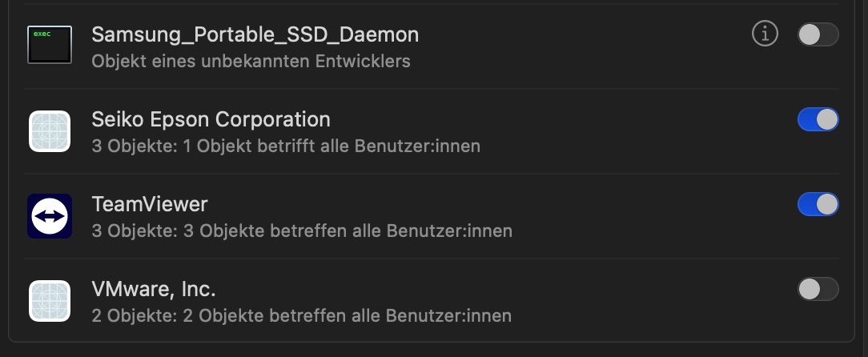The width and height of the screenshot is (868, 357).
Task: Click the TeamViewer name label
Action: pyautogui.click(x=150, y=204)
